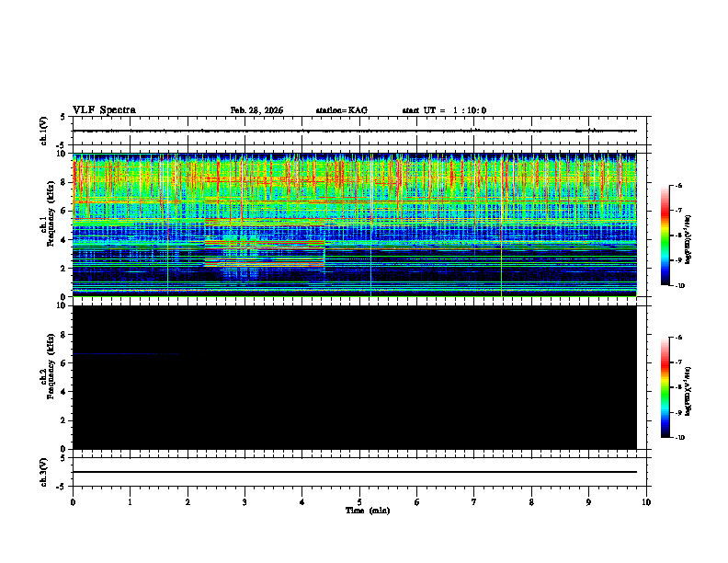Image resolution: width=728 pixels, height=563 pixels.
Task: Click the ch.1 color bar log(PSD) label
Action: pos(688,239)
